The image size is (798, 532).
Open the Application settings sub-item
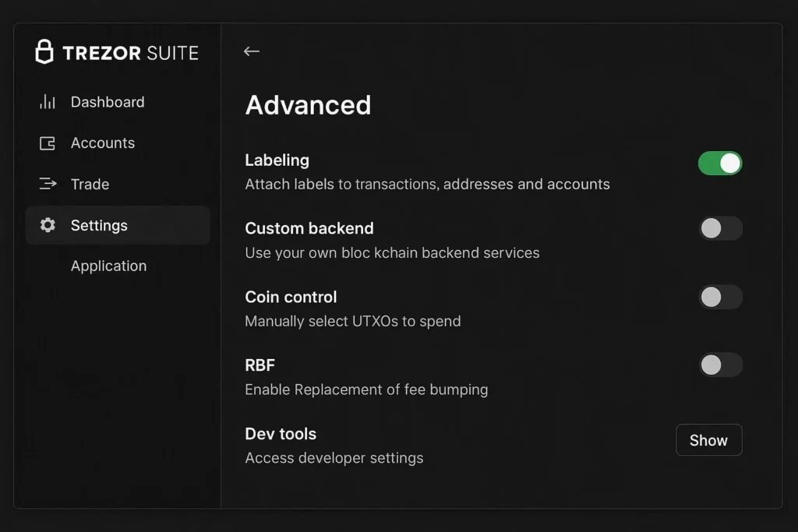pyautogui.click(x=108, y=266)
